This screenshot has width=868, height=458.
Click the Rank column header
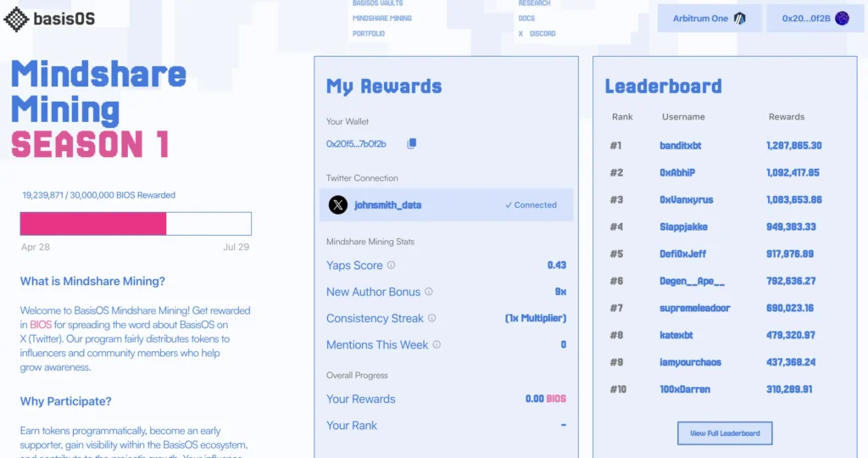tap(622, 117)
